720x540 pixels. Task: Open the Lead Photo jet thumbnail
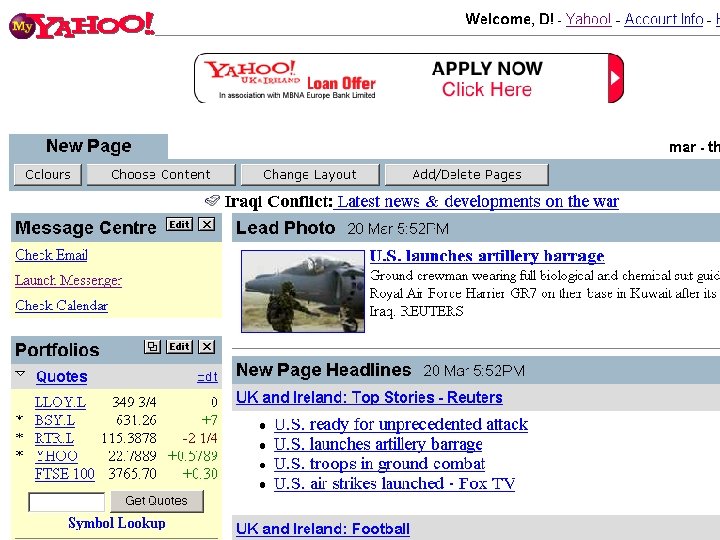303,291
